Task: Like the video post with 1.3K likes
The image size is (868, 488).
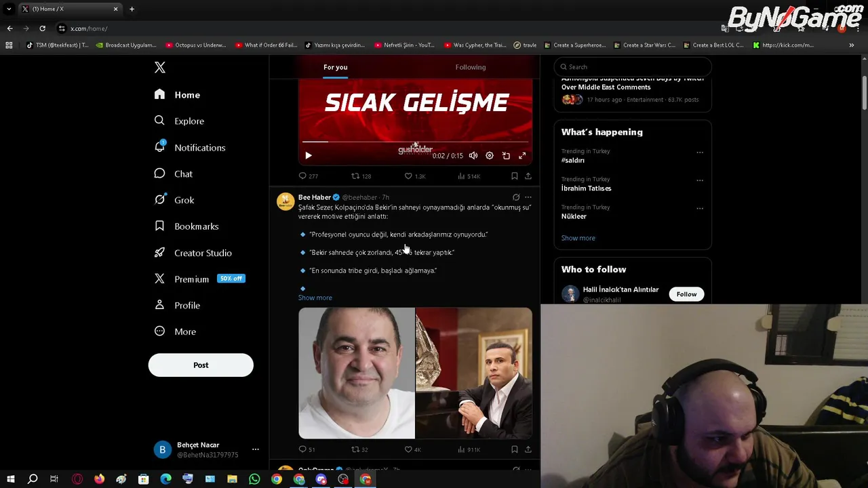Action: 415,176
